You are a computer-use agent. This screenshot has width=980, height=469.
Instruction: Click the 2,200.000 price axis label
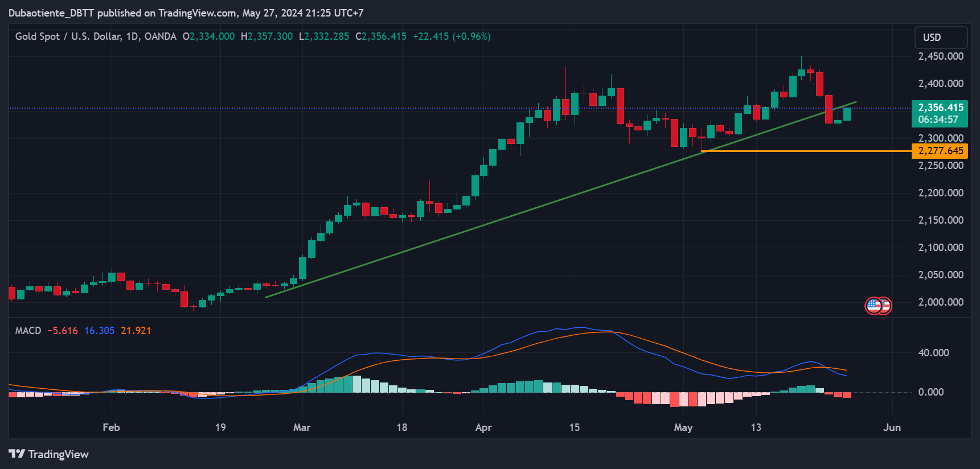[941, 193]
